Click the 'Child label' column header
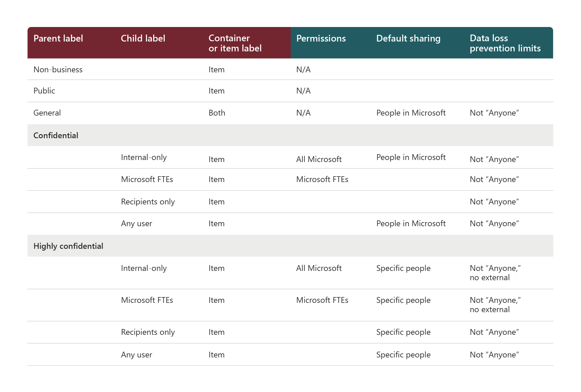Screen dimensions: 581x392 coord(143,38)
